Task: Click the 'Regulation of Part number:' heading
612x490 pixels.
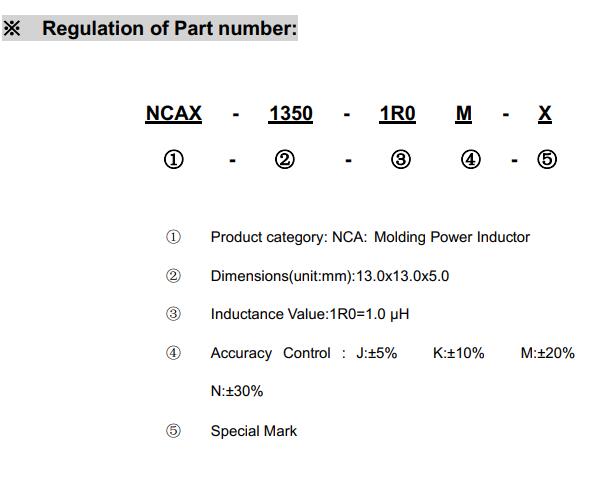Action: pos(170,29)
